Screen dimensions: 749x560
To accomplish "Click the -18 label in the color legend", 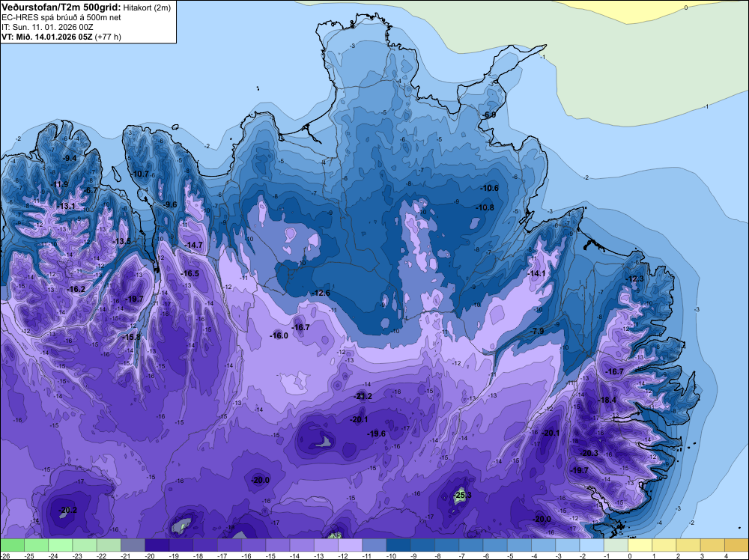I will 198,556.
